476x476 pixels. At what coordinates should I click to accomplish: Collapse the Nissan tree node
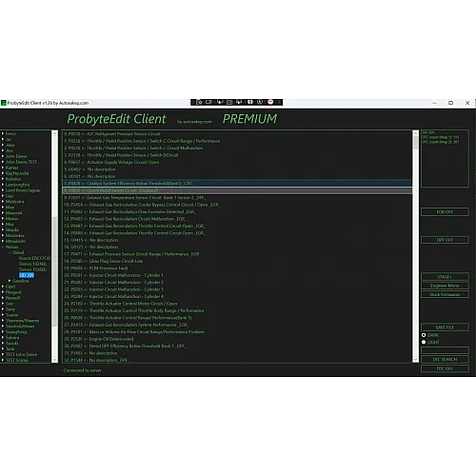3,247
